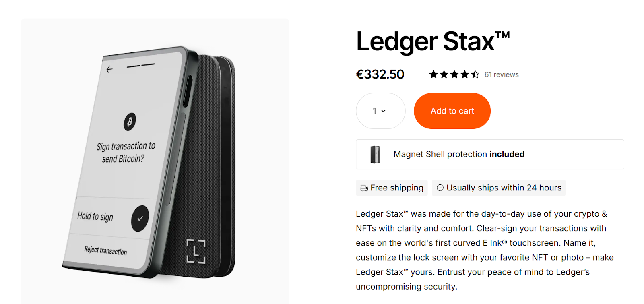Open the quantity dropdown showing 1
The height and width of the screenshot is (304, 644).
pyautogui.click(x=380, y=111)
